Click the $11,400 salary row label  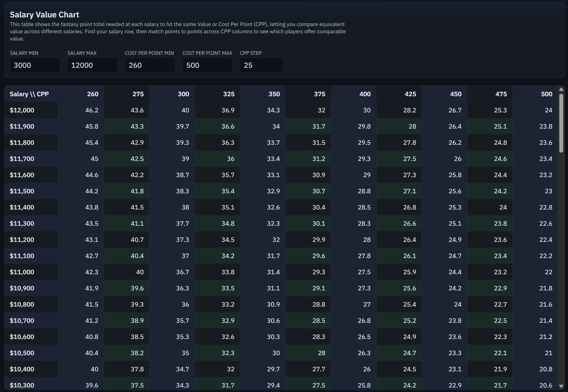31,207
